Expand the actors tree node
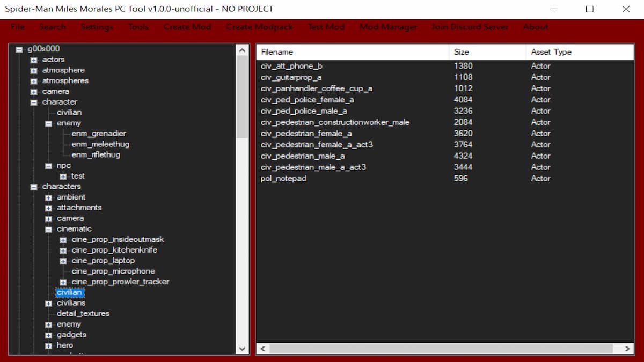The height and width of the screenshot is (362, 644). pos(34,60)
